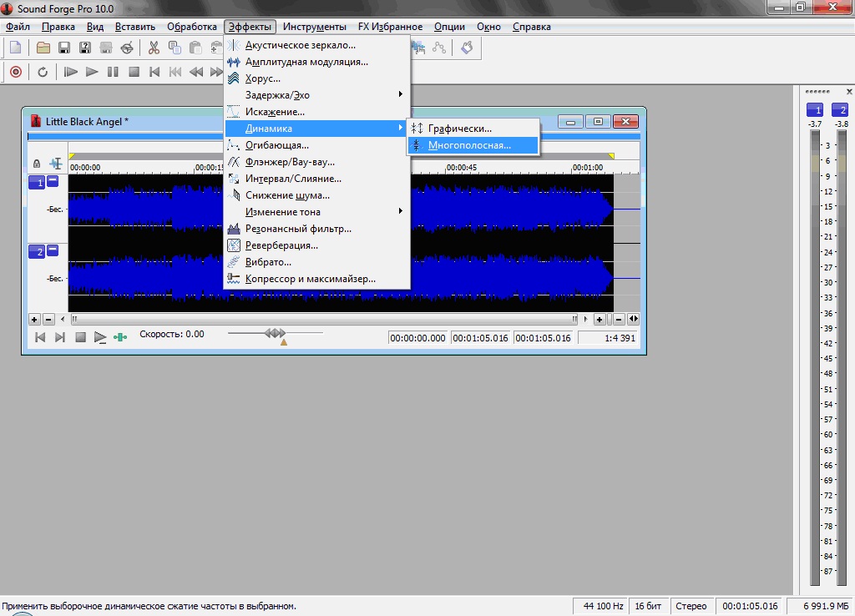Expand the Изменение тона submenu
Screen dimensions: 855x616
(316, 211)
